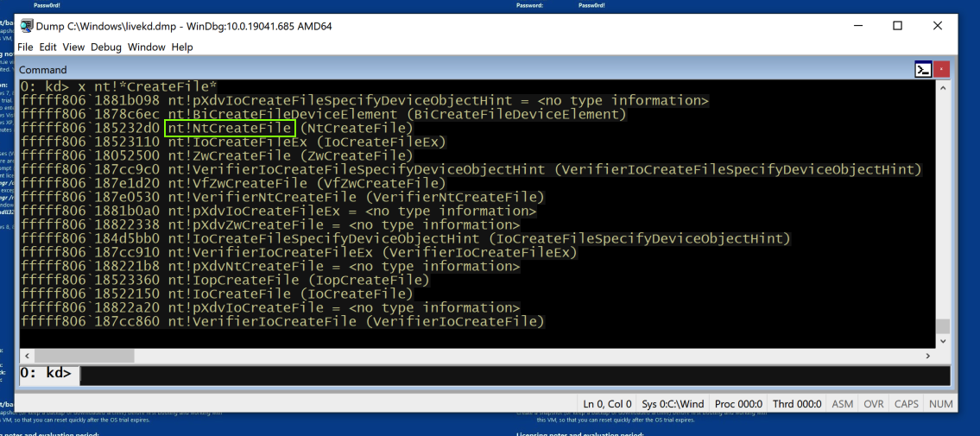The height and width of the screenshot is (436, 980).
Task: Click the Ln 0, Col 0 status entry
Action: pos(607,404)
